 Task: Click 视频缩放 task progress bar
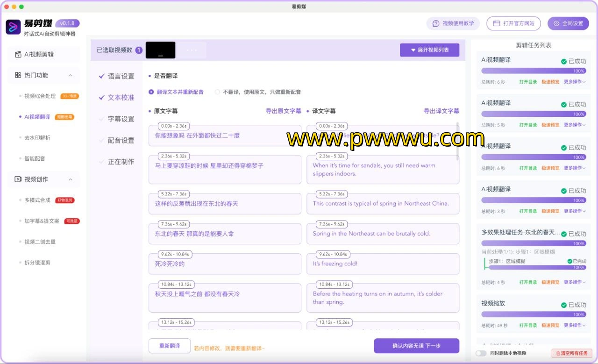pyautogui.click(x=534, y=314)
